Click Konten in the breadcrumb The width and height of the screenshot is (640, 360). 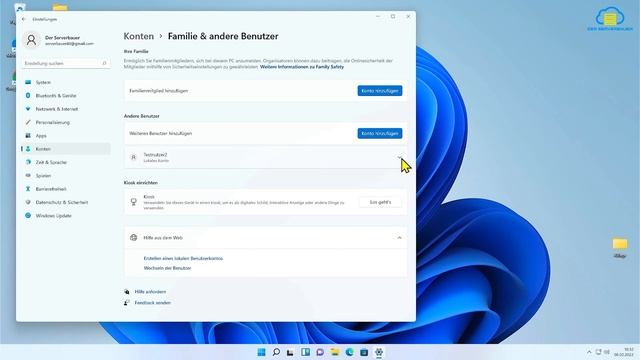coord(139,36)
